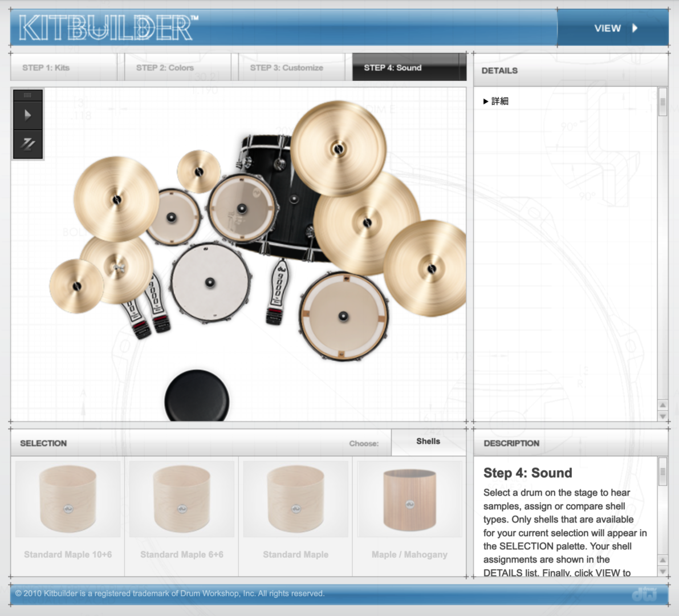679x616 pixels.
Task: Click the bass drum pedal right of snare
Action: click(277, 291)
